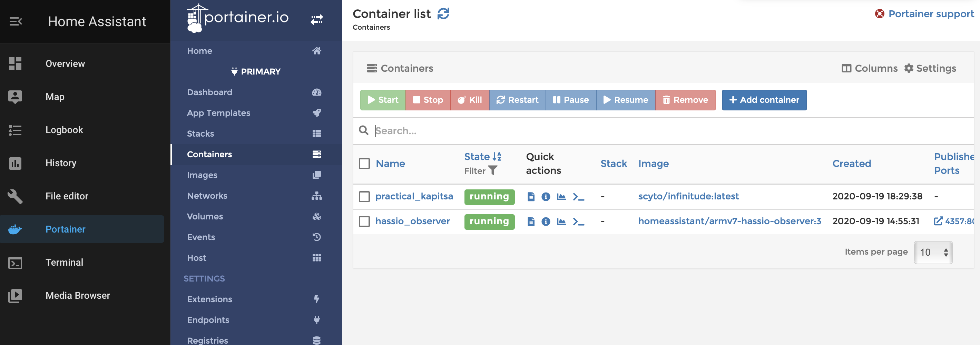
Task: Open the Columns chooser
Action: 869,68
